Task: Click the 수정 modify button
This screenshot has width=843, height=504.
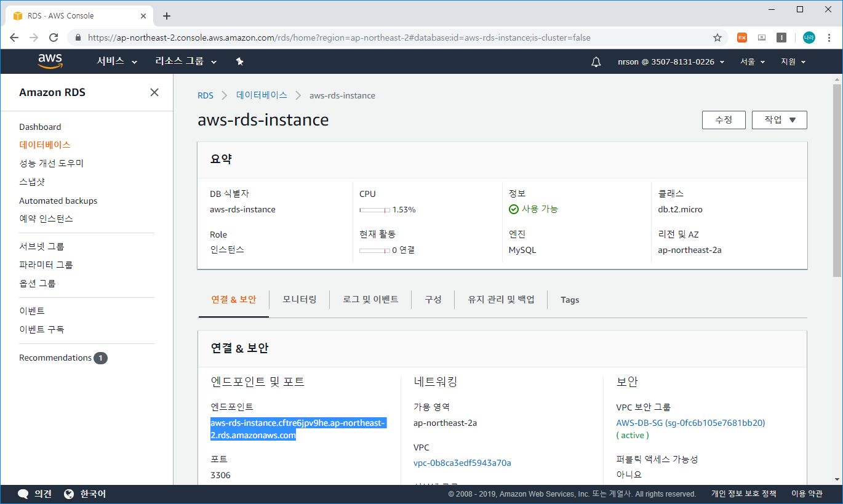Action: point(724,120)
